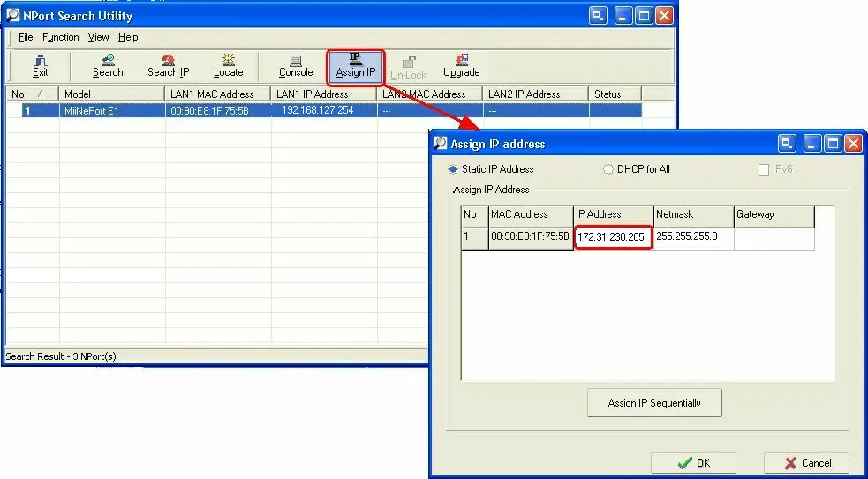Toggle the IPv6 checkbox
The height and width of the screenshot is (479, 868).
tap(764, 169)
